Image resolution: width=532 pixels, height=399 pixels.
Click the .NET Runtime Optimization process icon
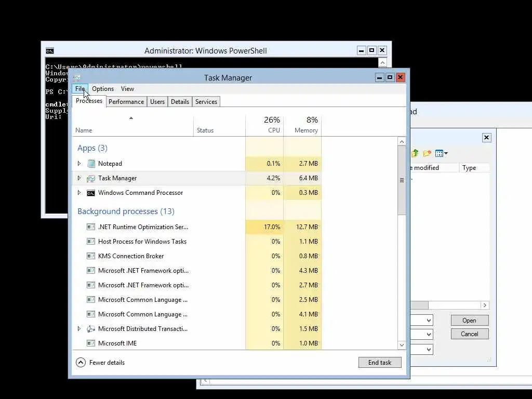[91, 227]
